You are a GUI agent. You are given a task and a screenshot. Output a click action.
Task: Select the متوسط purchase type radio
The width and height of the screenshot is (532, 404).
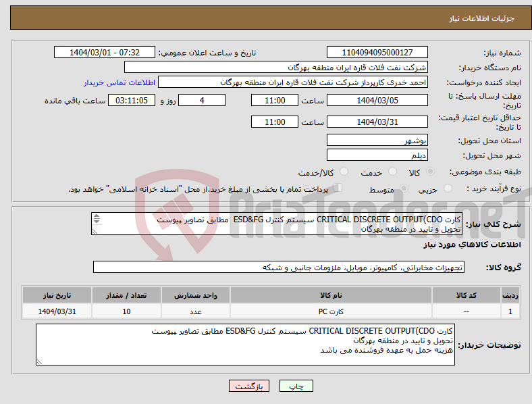(x=404, y=188)
